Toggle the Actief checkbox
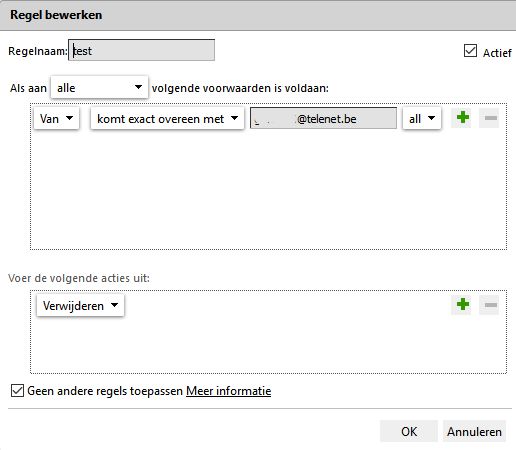Viewport: 516px width, 450px height. [x=470, y=51]
